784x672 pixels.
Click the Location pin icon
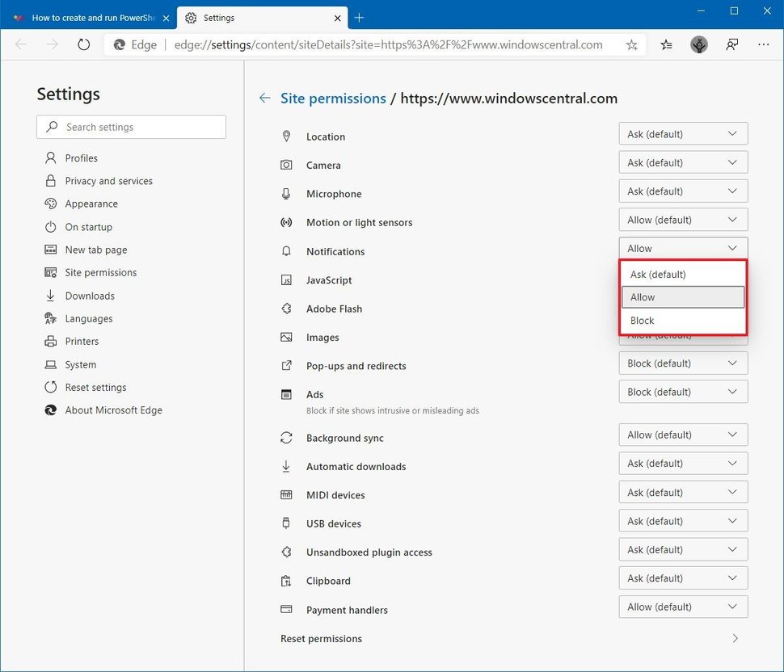click(x=286, y=136)
